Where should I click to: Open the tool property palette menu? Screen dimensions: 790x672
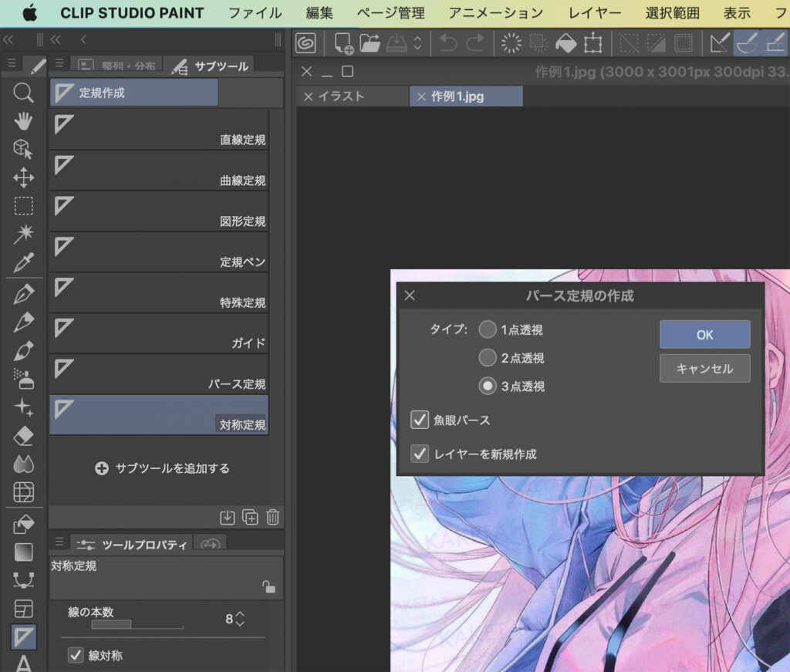59,542
